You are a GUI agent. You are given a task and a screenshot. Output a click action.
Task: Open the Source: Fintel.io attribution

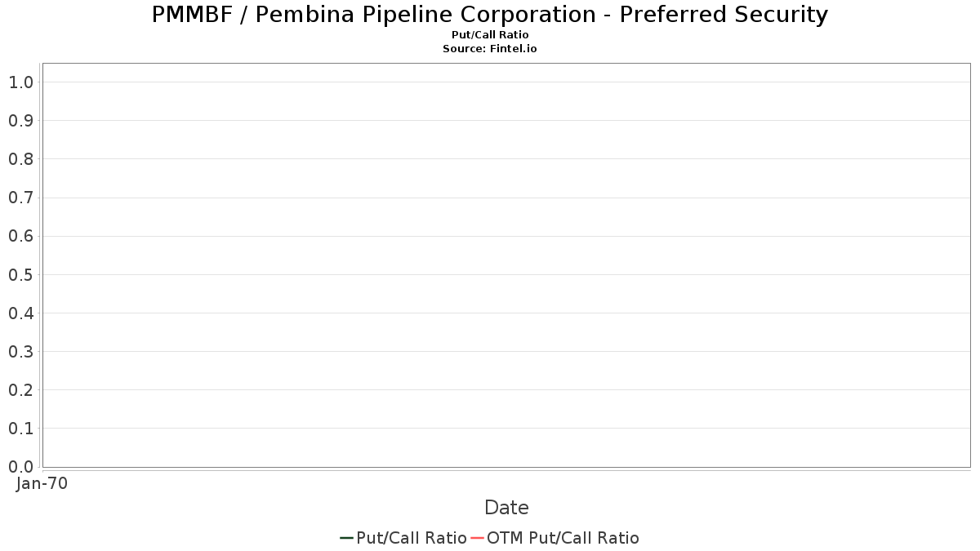pos(490,49)
